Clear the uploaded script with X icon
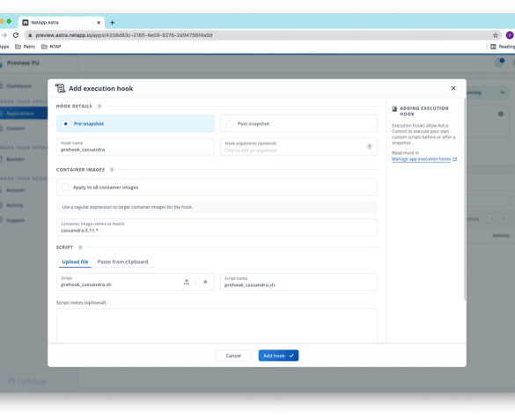515x420 pixels. [205, 282]
